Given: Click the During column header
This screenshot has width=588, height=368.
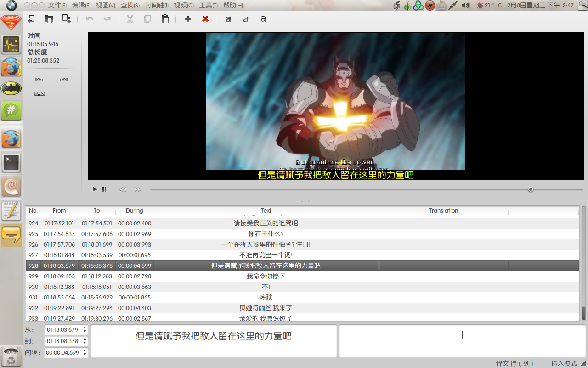Looking at the screenshot, I should click(x=134, y=211).
